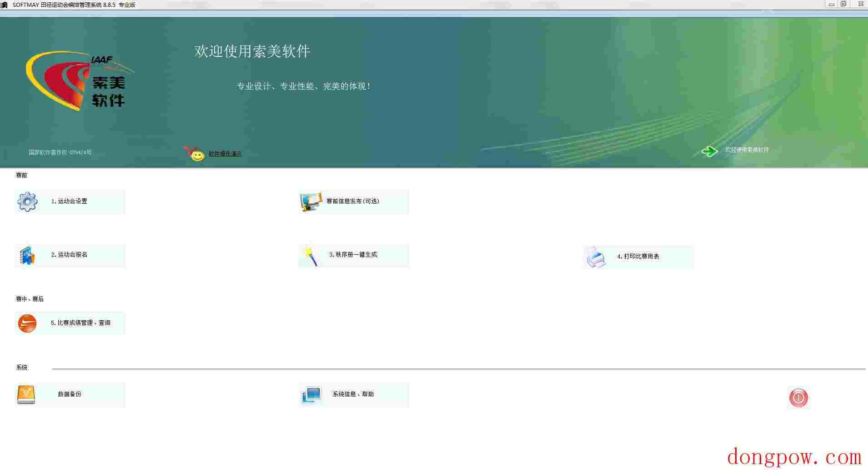Open 3.秩序册一键生成
Screen dimensions: 868x470
coord(354,255)
